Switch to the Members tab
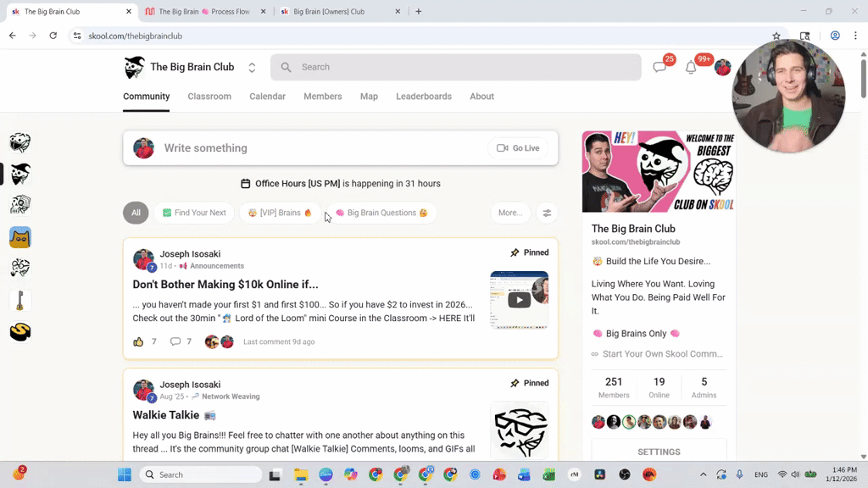 tap(323, 97)
